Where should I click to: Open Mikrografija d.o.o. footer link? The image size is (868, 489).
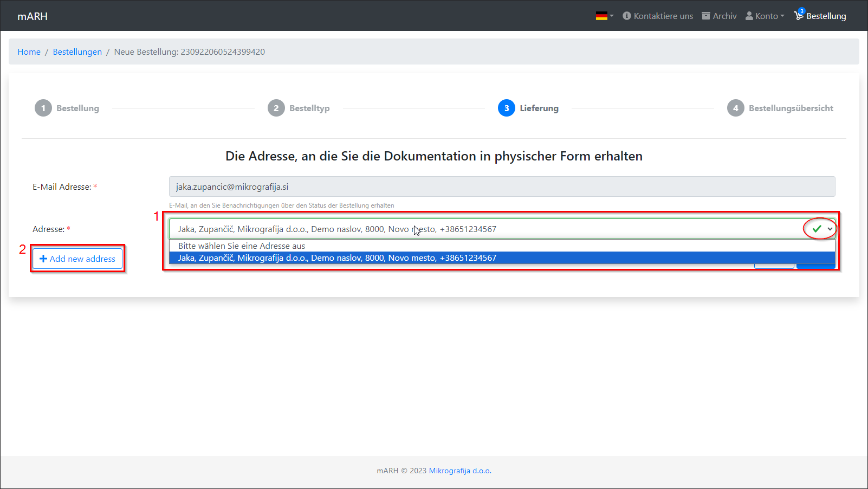460,471
